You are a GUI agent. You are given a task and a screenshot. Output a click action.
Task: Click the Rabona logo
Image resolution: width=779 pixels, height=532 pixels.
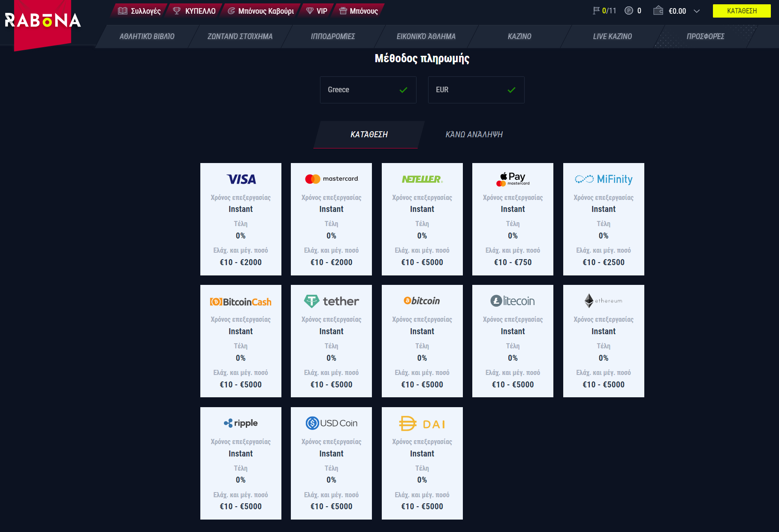coord(42,20)
